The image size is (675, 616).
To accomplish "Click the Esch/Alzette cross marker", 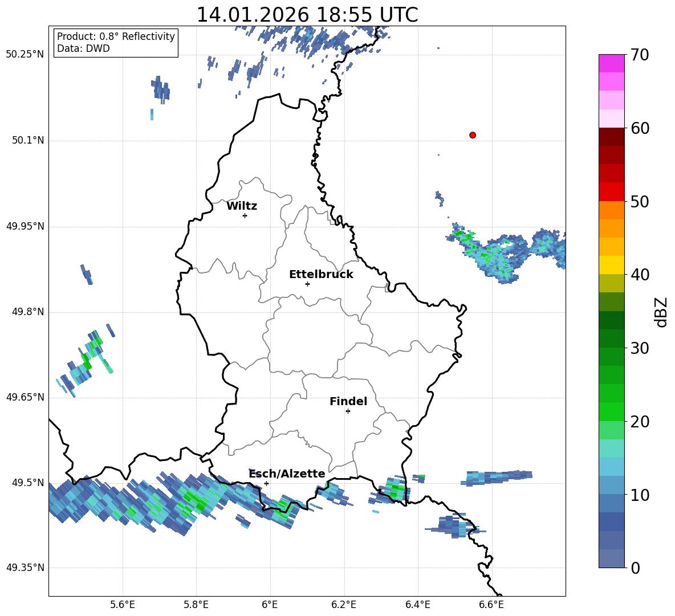I will (266, 483).
